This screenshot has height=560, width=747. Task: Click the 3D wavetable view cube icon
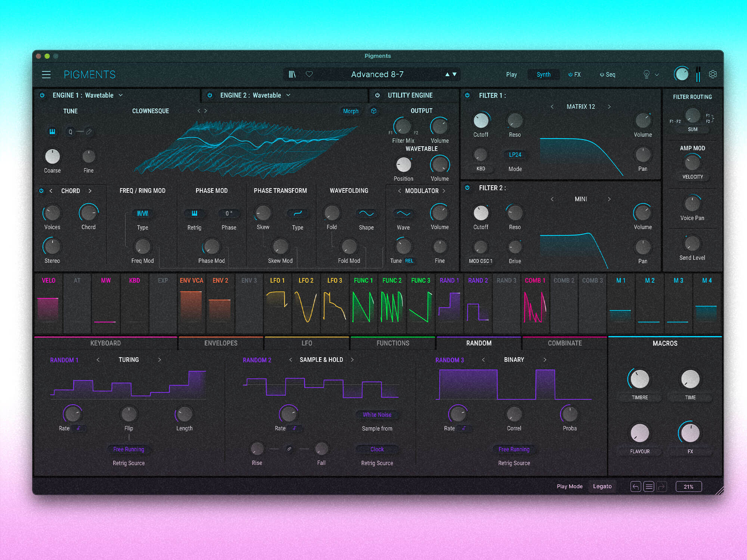click(x=373, y=111)
